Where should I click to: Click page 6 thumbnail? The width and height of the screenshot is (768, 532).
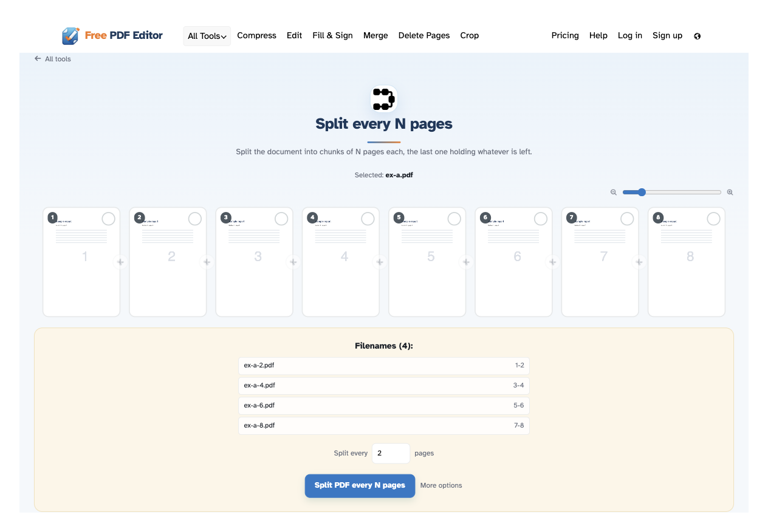513,262
